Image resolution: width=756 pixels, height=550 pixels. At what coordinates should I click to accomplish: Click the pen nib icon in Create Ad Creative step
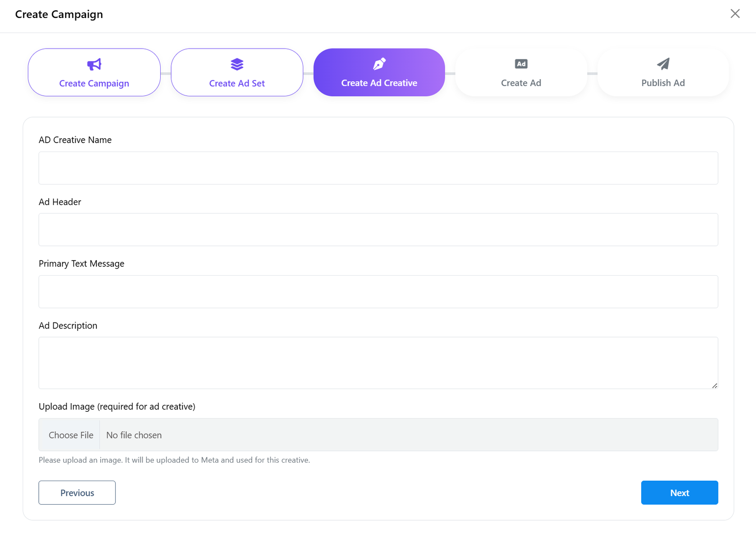click(379, 64)
